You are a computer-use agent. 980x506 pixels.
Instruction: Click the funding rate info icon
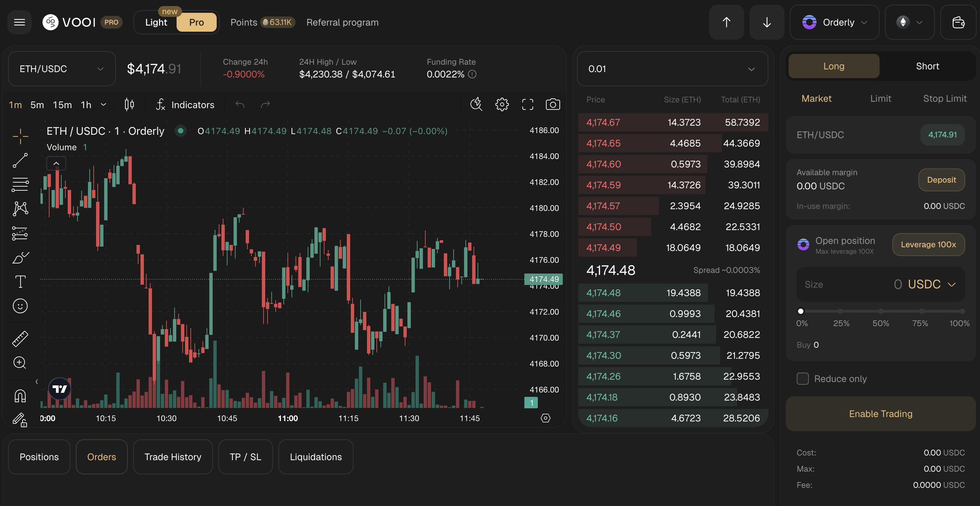click(x=472, y=74)
